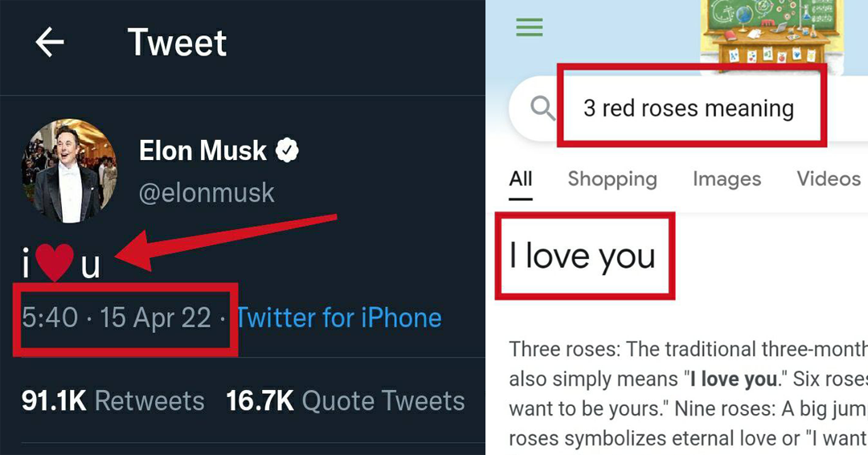Tap the back arrow in Tweet header
This screenshot has height=455, width=868.
(x=50, y=43)
